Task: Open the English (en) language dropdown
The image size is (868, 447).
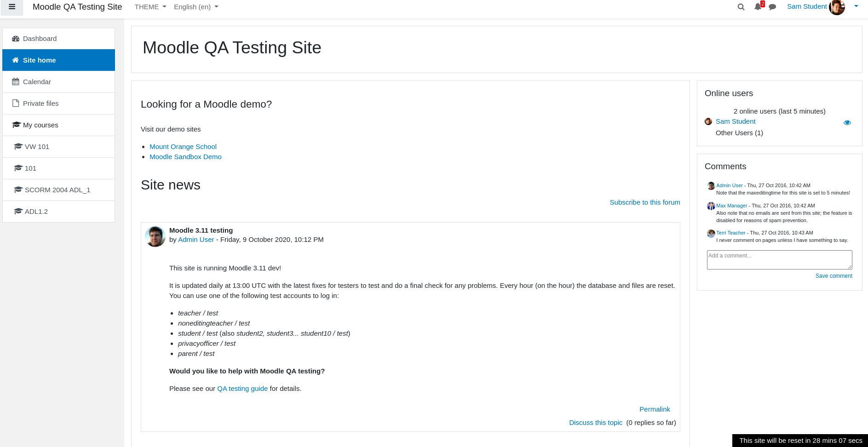Action: (x=196, y=7)
